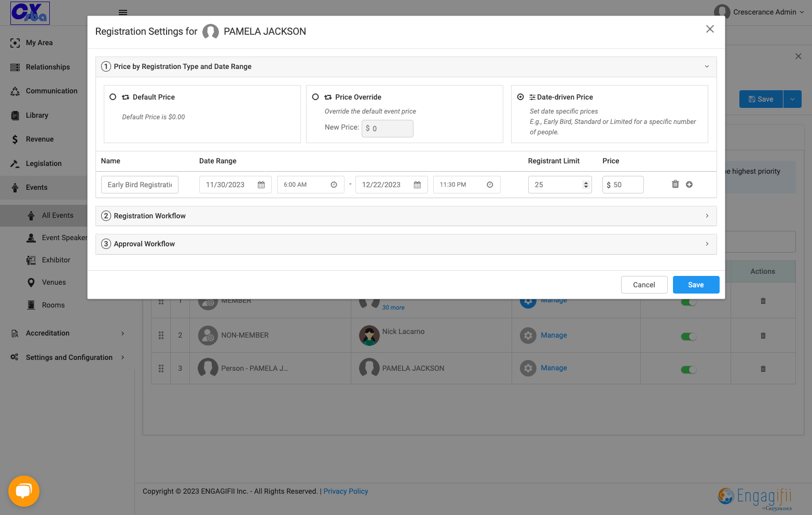Click gear icon in PAMELA JACKSON row
The image size is (812, 515).
528,368
